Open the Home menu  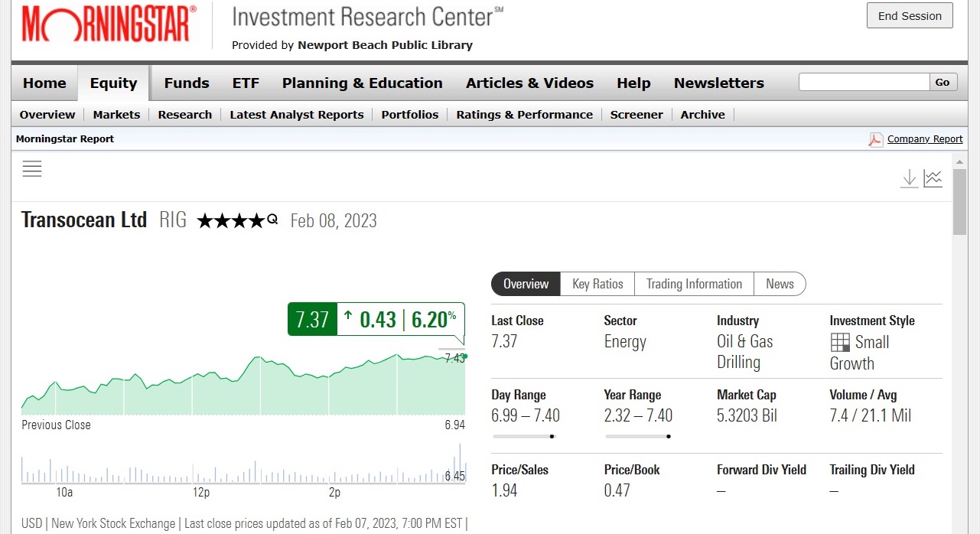[x=44, y=83]
